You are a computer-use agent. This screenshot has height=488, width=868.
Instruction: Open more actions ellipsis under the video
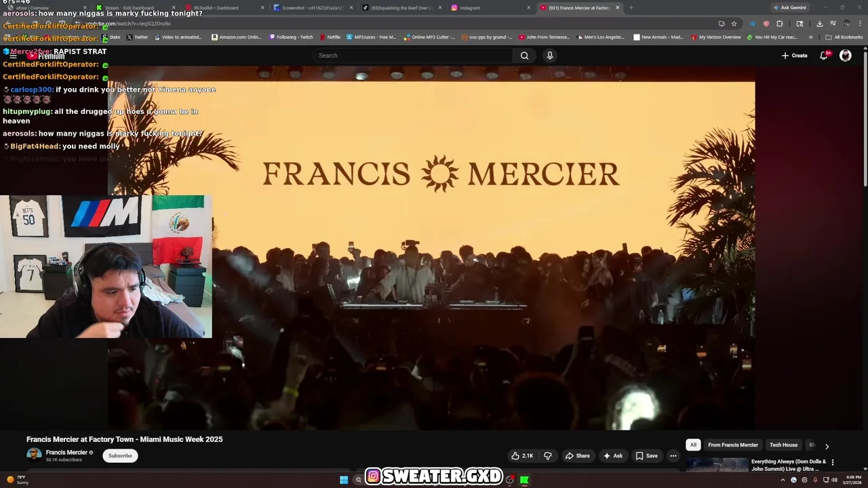pyautogui.click(x=673, y=455)
